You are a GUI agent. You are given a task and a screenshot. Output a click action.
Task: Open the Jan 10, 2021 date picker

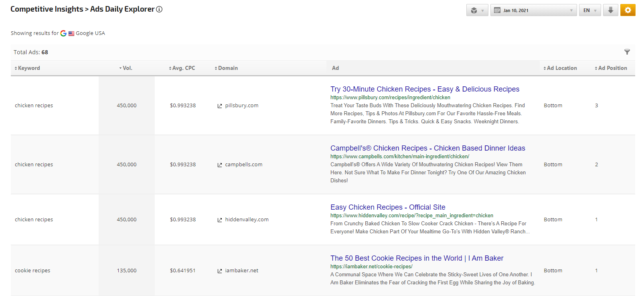[x=533, y=10]
